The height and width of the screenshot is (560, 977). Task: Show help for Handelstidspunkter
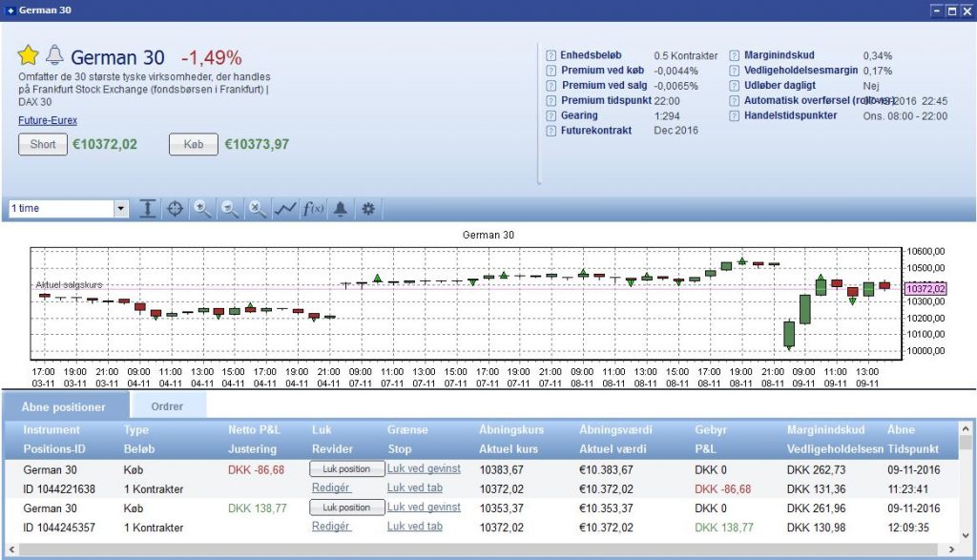click(x=734, y=115)
